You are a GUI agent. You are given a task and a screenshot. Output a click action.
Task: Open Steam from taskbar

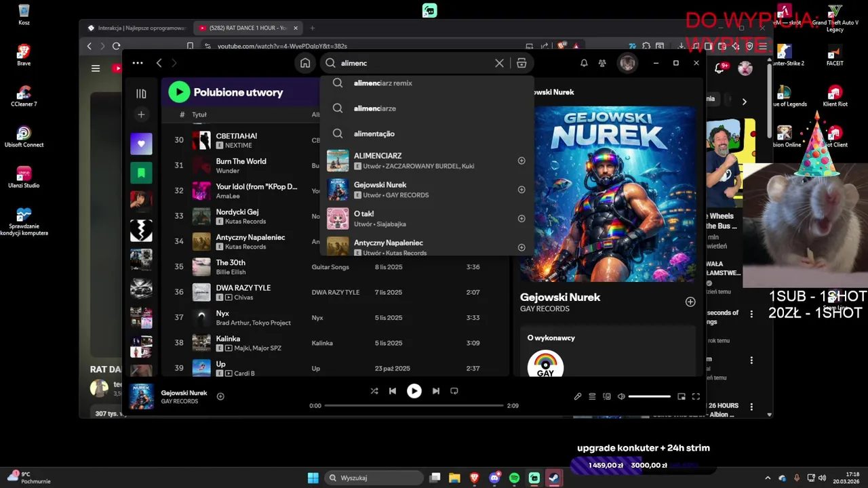coord(553,478)
